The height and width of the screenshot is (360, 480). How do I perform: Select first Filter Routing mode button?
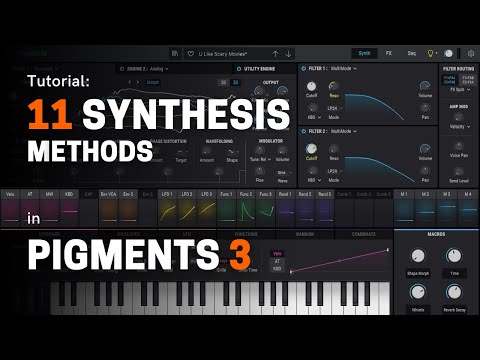point(450,80)
